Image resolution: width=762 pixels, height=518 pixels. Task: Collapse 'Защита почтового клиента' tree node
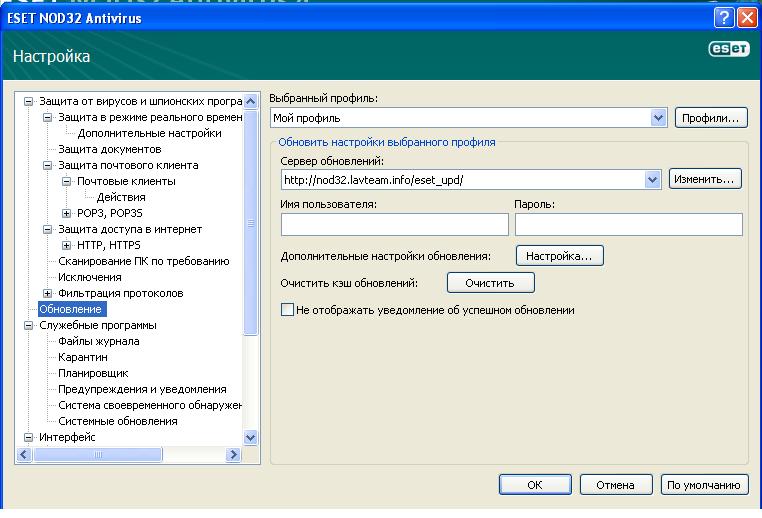[47, 165]
